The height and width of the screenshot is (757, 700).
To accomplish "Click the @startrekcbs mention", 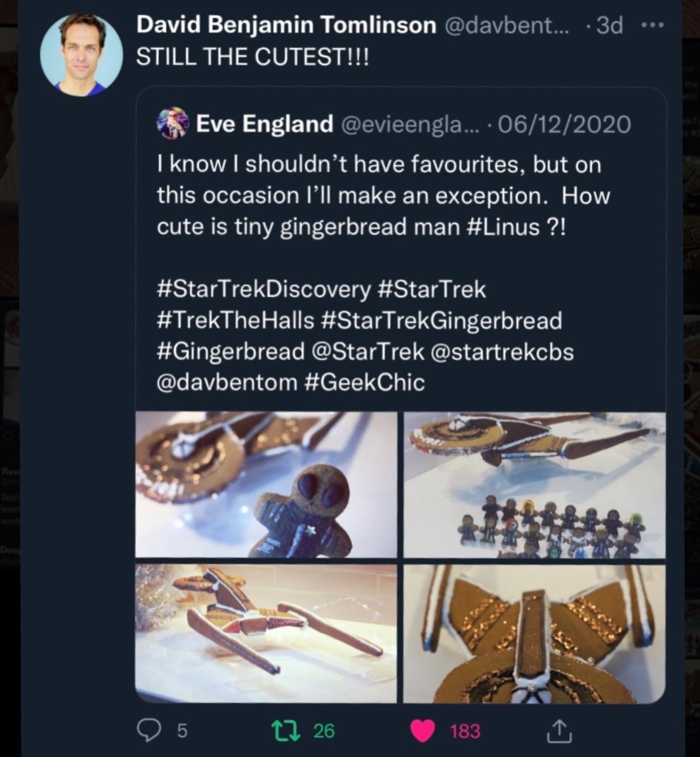I will pos(501,351).
